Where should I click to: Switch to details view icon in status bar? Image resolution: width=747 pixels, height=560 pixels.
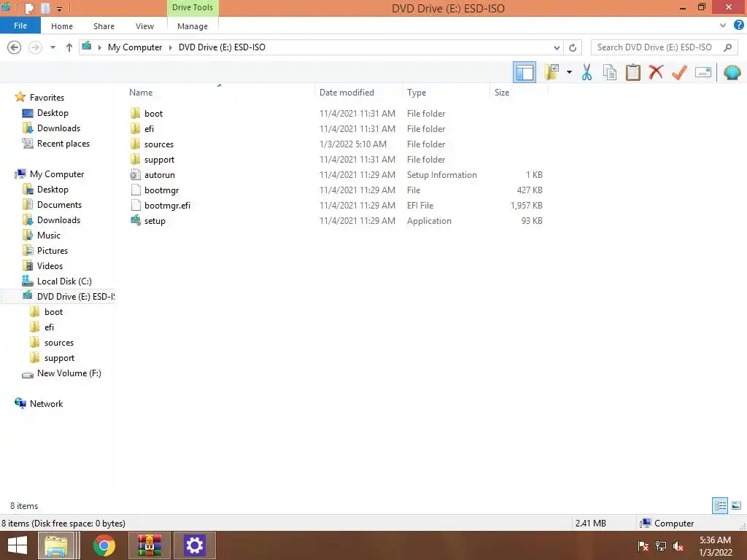tap(720, 505)
